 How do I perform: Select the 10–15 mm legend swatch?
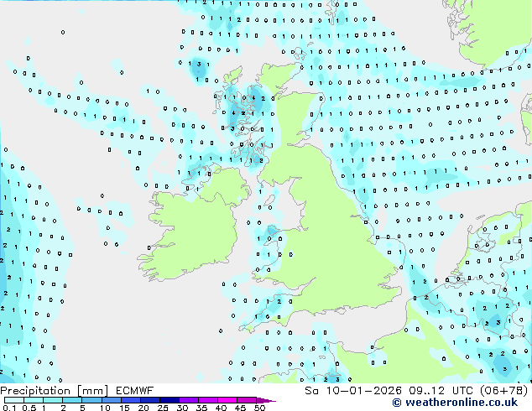click(111, 400)
